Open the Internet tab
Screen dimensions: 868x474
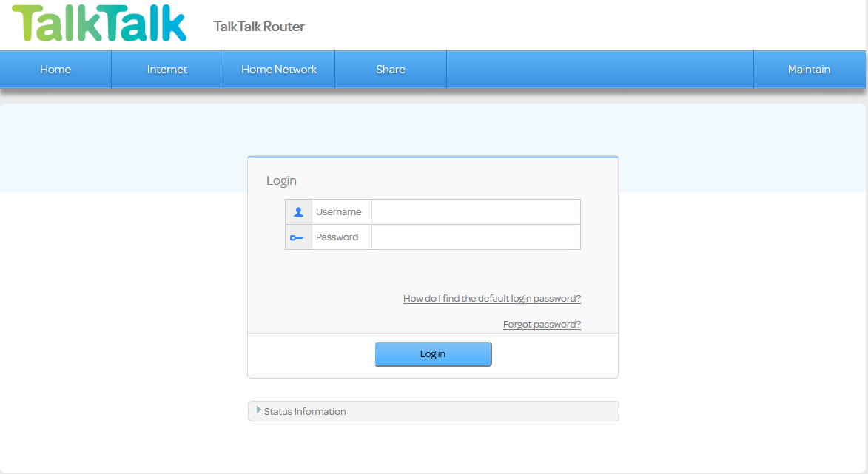tap(167, 69)
